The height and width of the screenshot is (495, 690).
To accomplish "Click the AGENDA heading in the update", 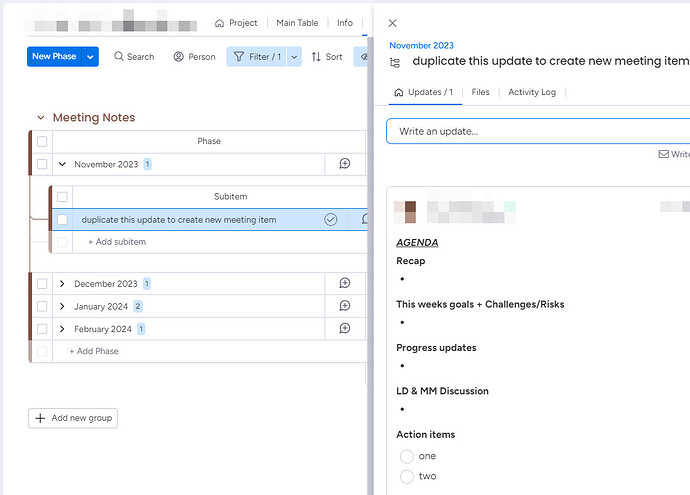I will click(x=417, y=242).
